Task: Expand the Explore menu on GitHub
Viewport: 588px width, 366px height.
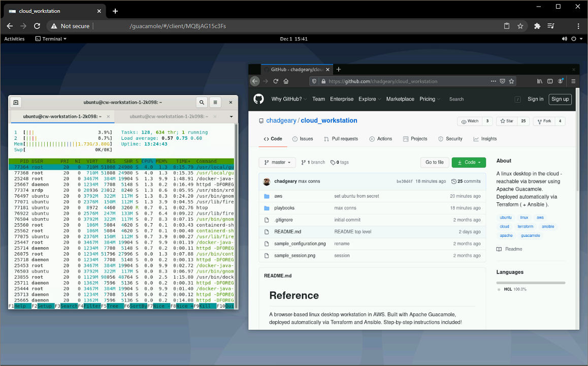Action: [369, 99]
